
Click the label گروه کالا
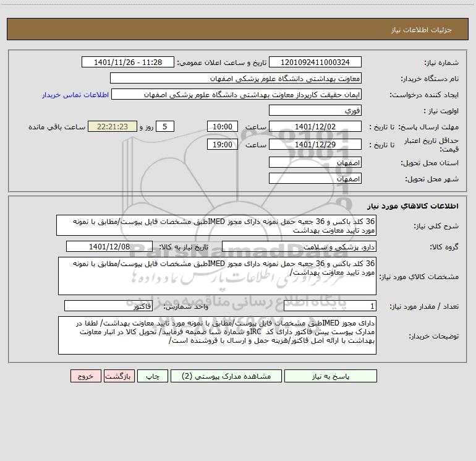click(x=444, y=247)
